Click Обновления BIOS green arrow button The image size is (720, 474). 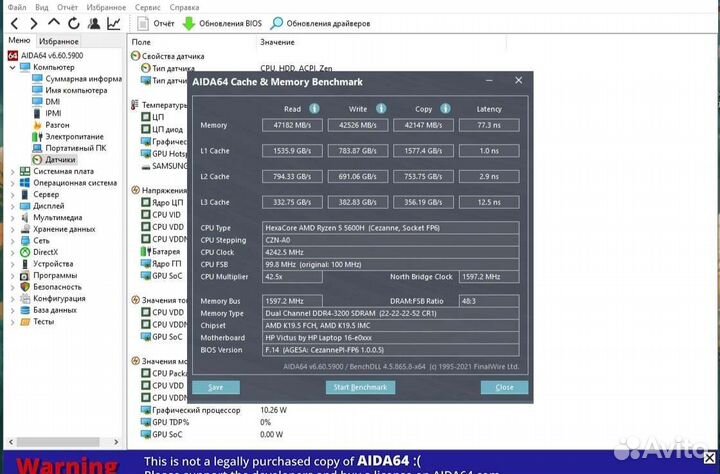(x=222, y=23)
